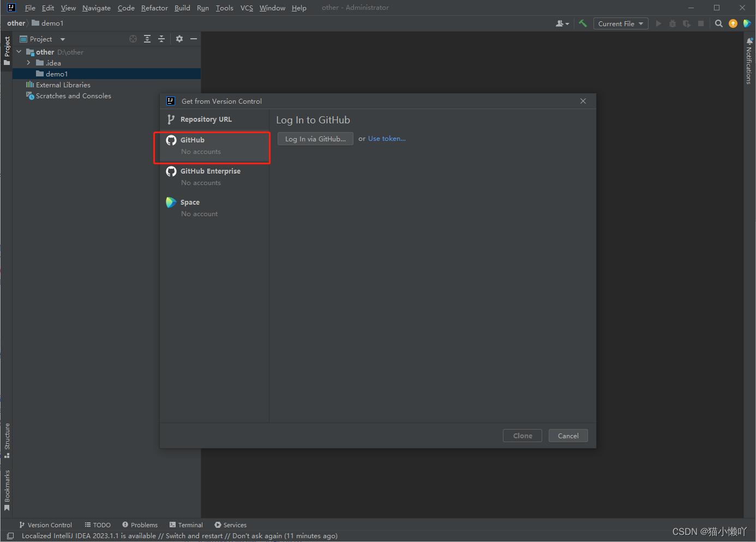Open Search Everywhere magnifier icon
This screenshot has width=756, height=542.
[x=719, y=23]
